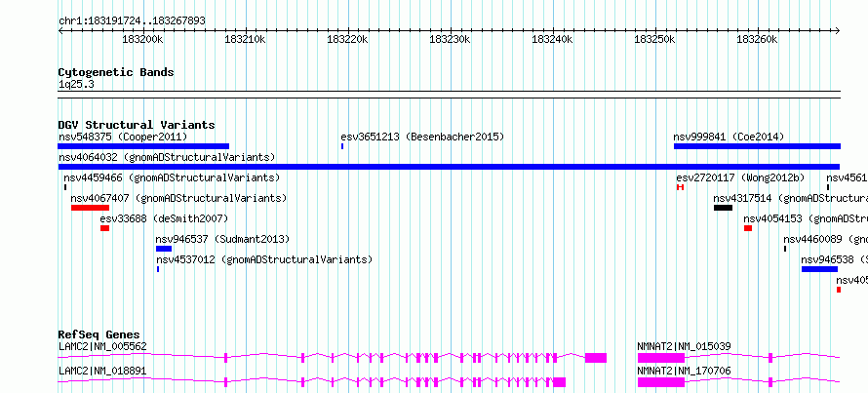Click the large last exon of LAMC2 NM_005562
Viewport: 868px width, 393px height.
coord(596,358)
